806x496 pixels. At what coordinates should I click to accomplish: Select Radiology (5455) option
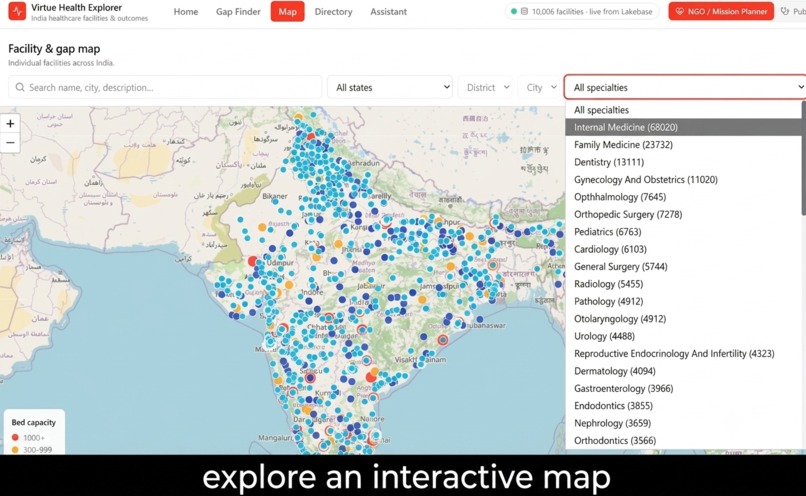(683, 284)
